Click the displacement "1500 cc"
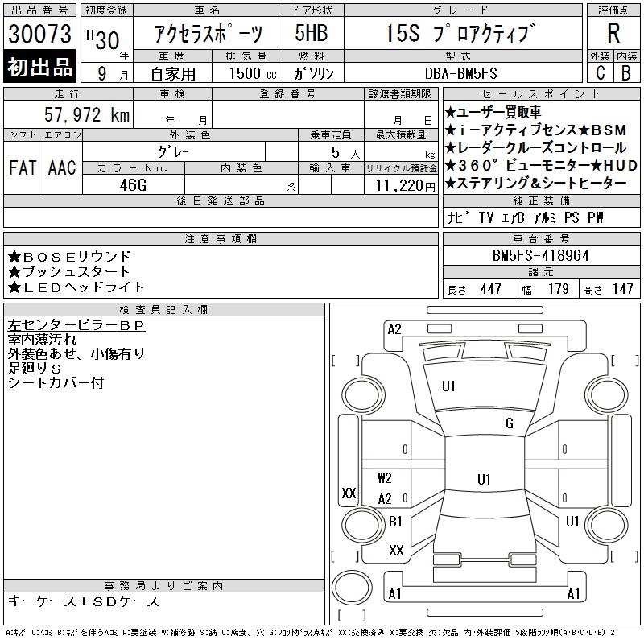 pos(253,73)
